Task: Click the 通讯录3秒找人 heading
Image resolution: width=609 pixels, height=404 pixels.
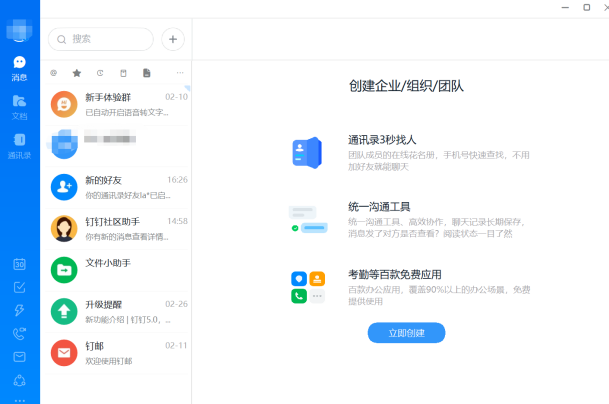Action: 382,140
